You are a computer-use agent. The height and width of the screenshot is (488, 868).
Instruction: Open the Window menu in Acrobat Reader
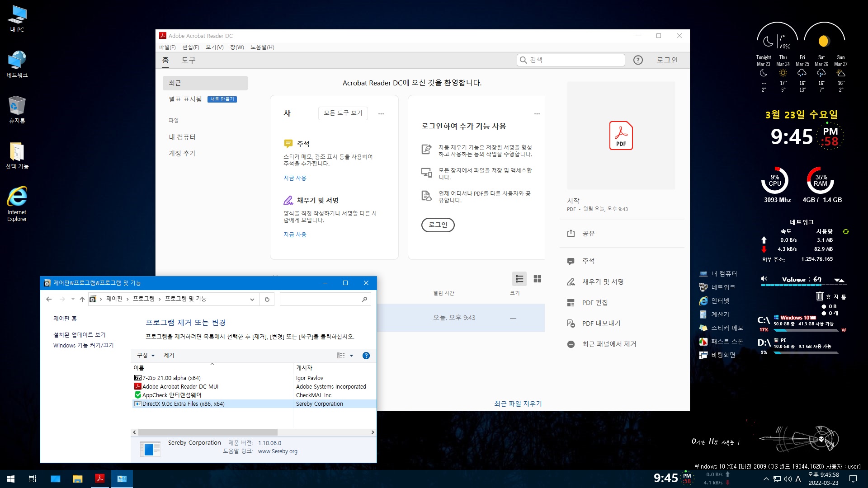(237, 47)
